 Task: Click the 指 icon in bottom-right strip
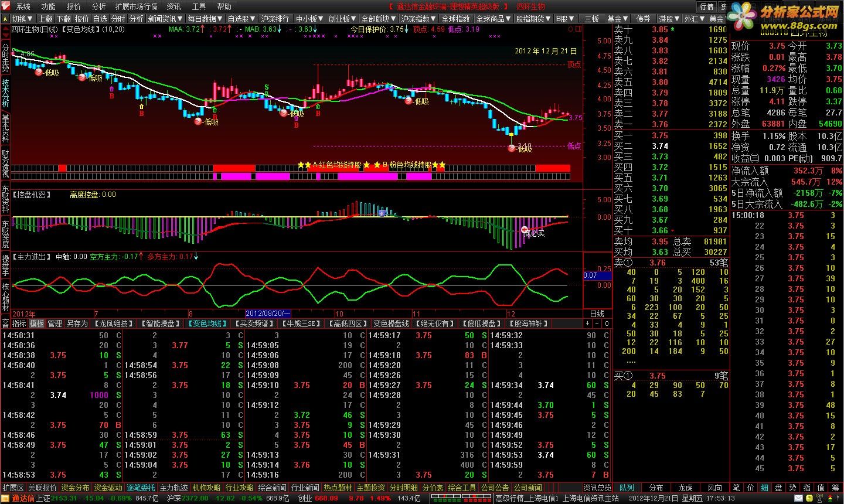806,488
